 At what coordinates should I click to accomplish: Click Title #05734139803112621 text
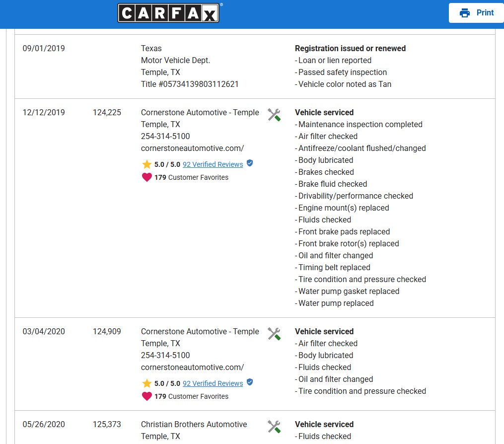pos(190,84)
